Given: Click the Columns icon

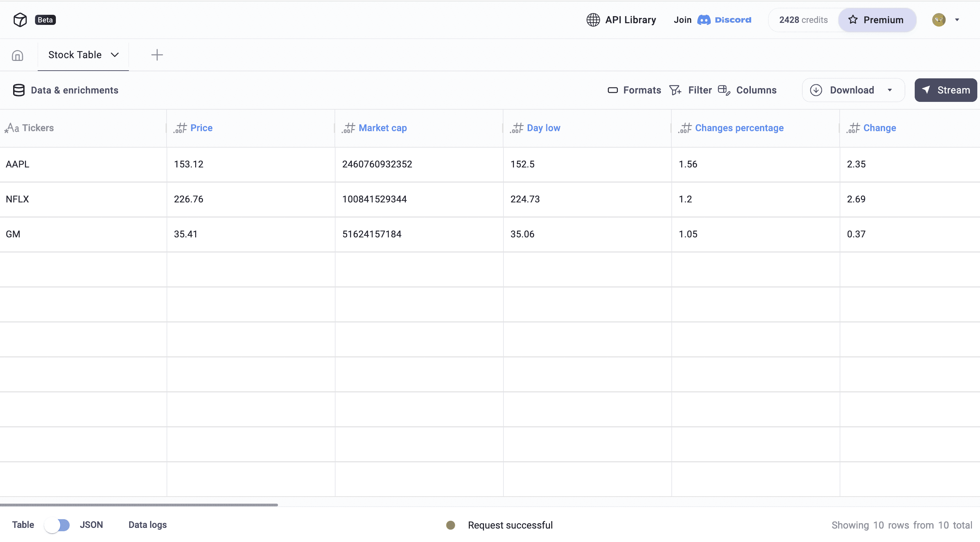Looking at the screenshot, I should click(x=724, y=90).
